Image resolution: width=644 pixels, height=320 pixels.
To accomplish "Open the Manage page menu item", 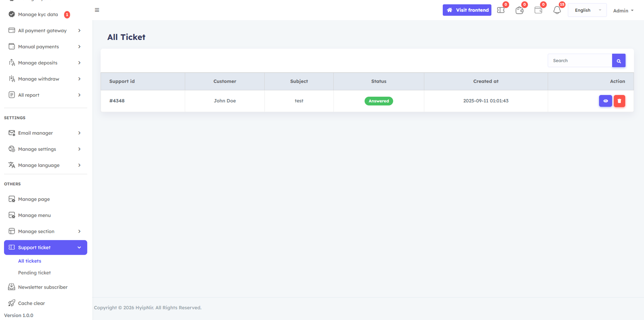I will (34, 199).
